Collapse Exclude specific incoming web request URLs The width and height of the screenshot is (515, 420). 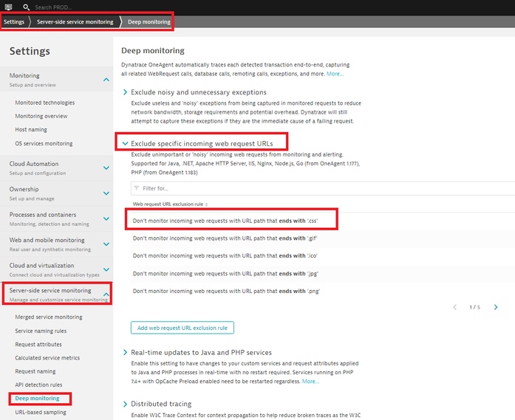pos(125,142)
